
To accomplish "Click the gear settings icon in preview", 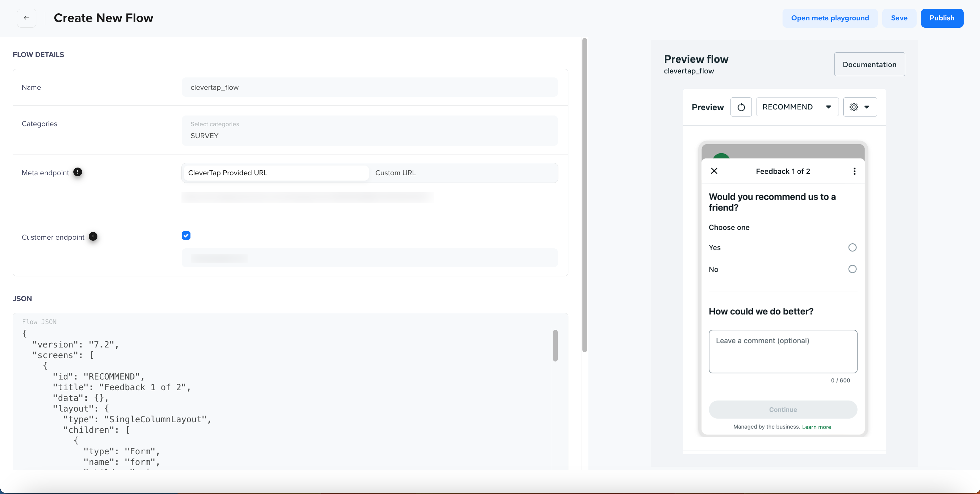I will pyautogui.click(x=854, y=107).
